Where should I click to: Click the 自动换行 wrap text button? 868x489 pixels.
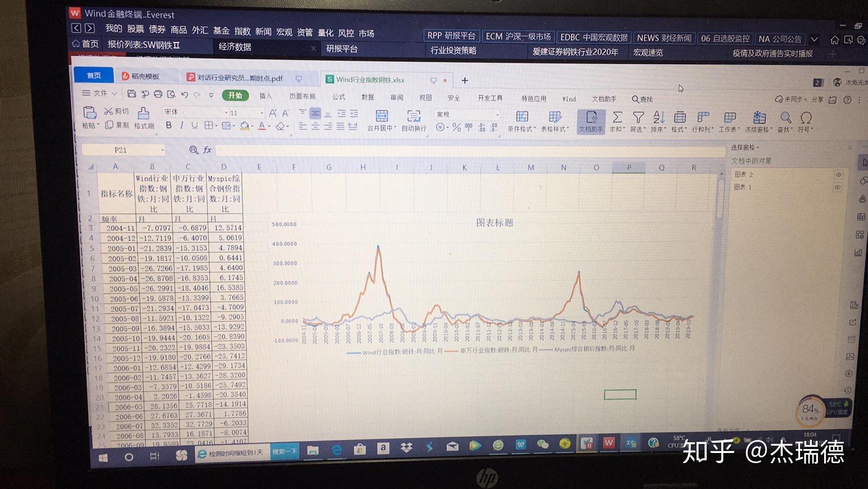[x=414, y=120]
